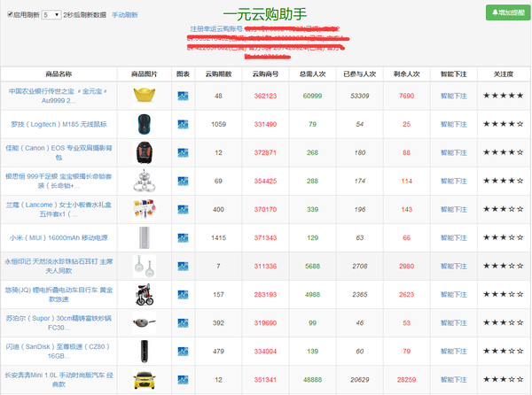Click 智能下注 for 长安奔奔Mini row
532x395 pixels.
point(454,380)
